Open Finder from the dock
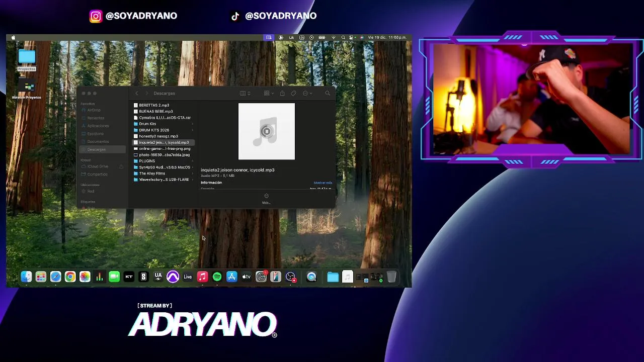Screen dimensions: 644x362 [26, 277]
